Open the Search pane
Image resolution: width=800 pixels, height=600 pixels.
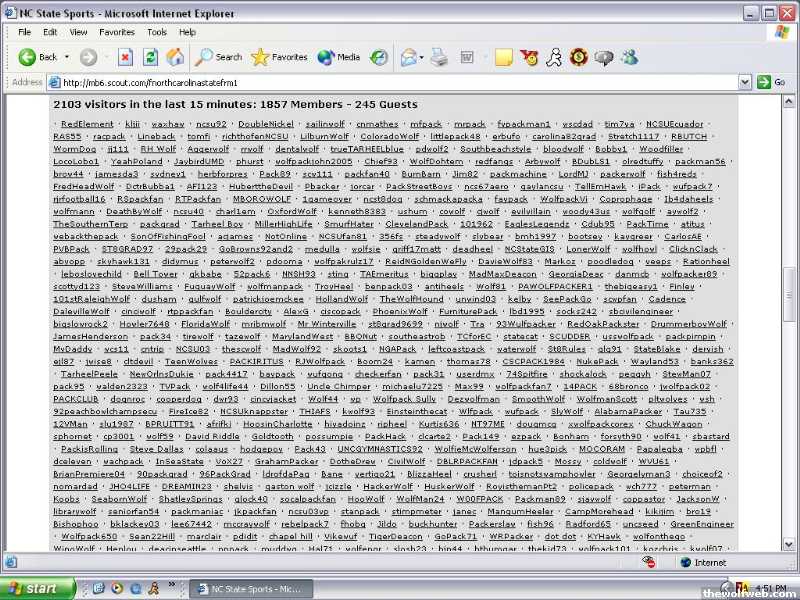pos(218,57)
